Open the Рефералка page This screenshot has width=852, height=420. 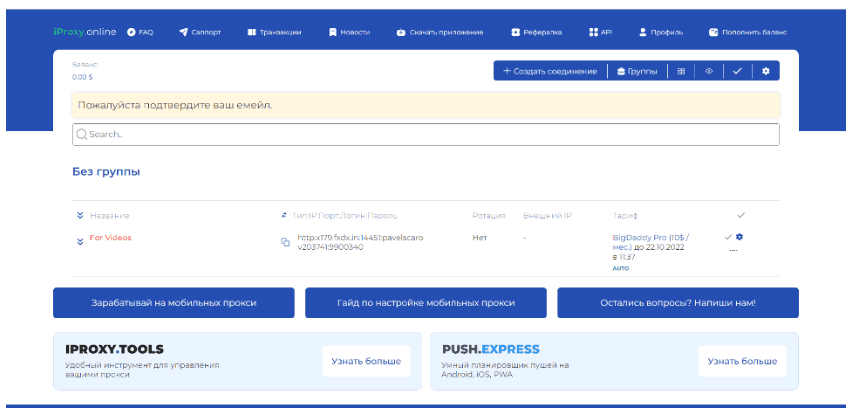[x=537, y=32]
